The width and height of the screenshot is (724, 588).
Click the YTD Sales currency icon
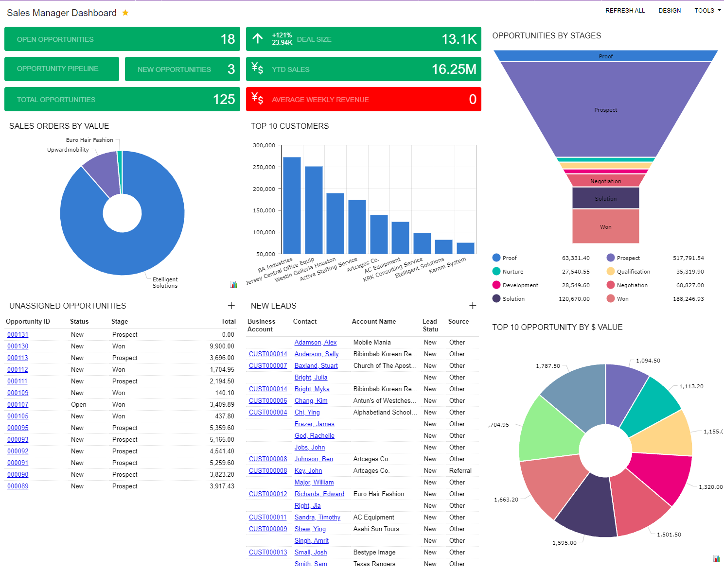point(258,69)
